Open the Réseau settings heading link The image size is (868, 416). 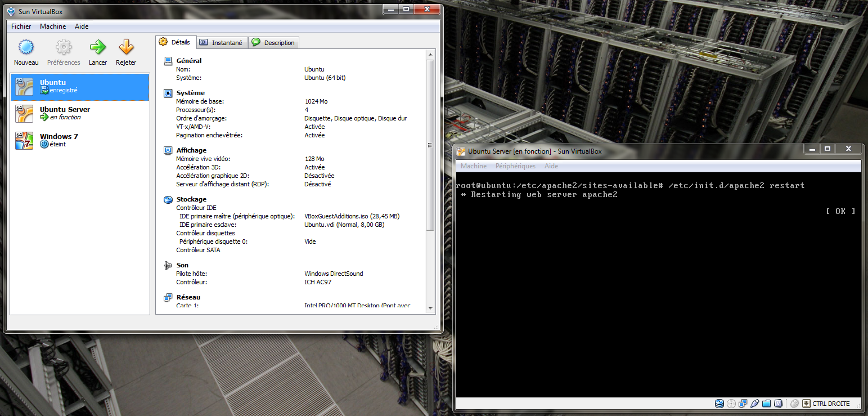click(x=188, y=297)
